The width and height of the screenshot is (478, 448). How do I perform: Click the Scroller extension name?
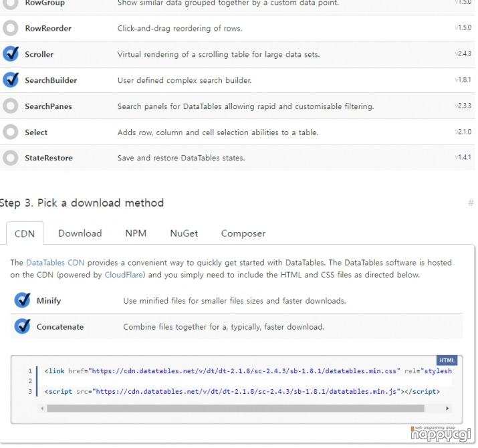[x=39, y=54]
